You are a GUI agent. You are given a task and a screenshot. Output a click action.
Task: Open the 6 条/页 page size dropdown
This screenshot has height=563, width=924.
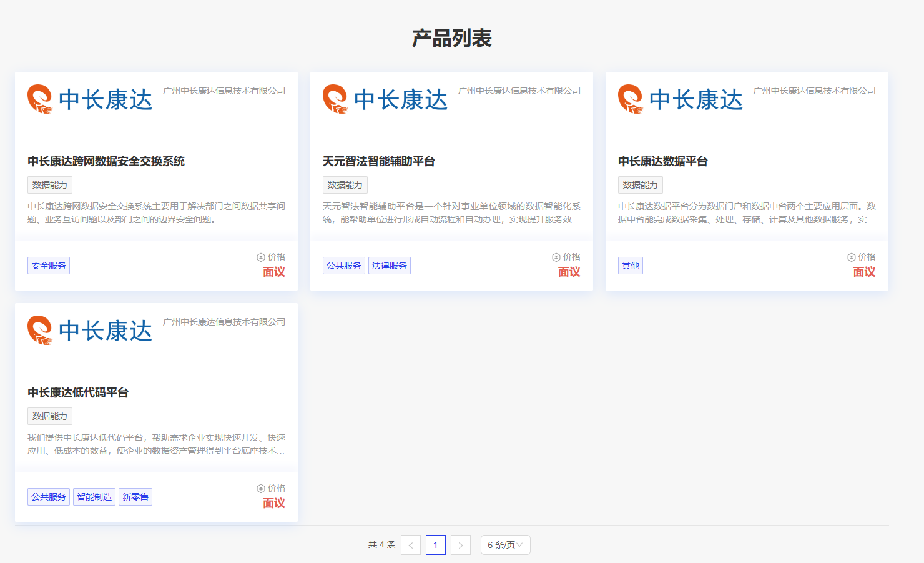505,545
